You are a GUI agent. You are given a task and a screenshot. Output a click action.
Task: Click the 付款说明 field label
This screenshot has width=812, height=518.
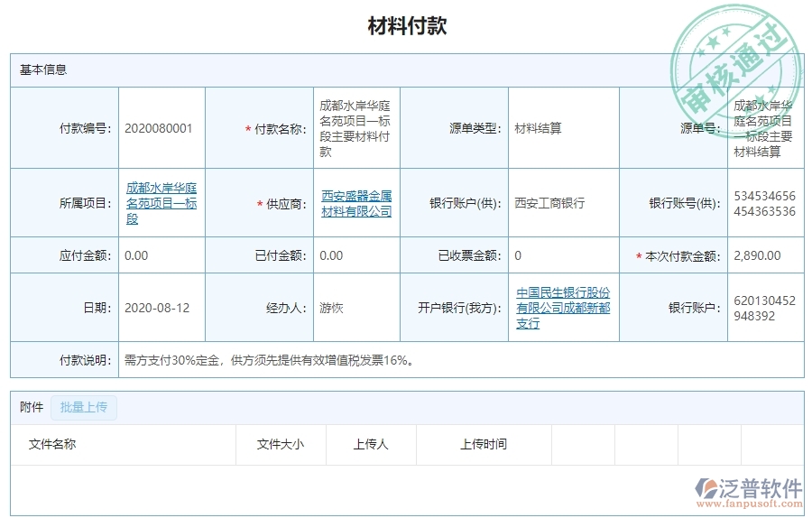pos(85,360)
